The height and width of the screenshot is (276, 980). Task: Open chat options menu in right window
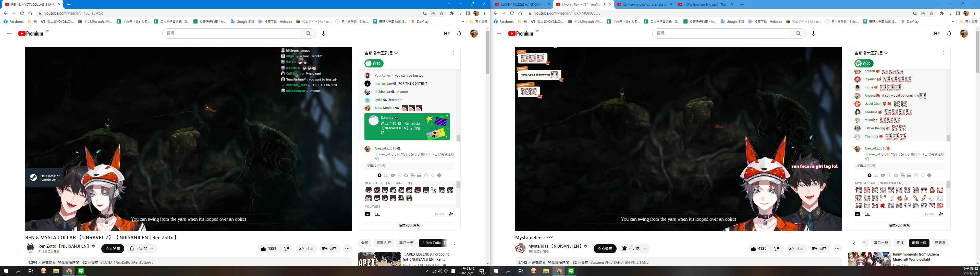pos(943,53)
